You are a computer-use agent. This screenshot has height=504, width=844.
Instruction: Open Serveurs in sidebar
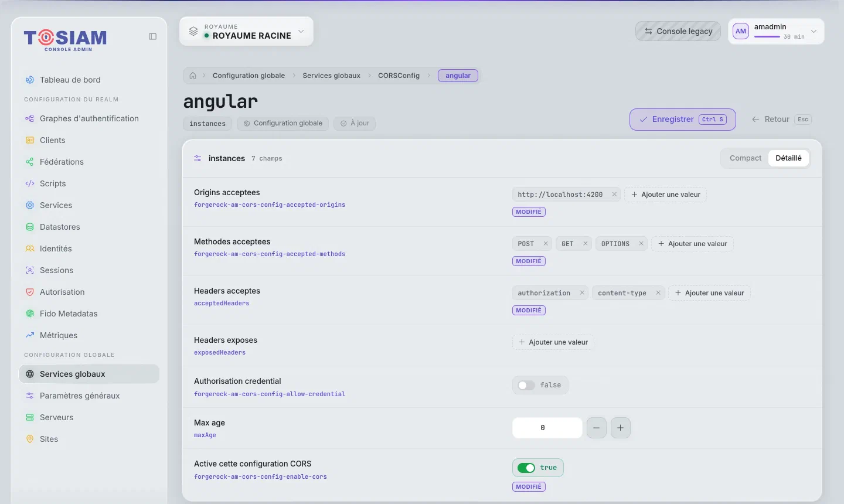(x=89, y=417)
